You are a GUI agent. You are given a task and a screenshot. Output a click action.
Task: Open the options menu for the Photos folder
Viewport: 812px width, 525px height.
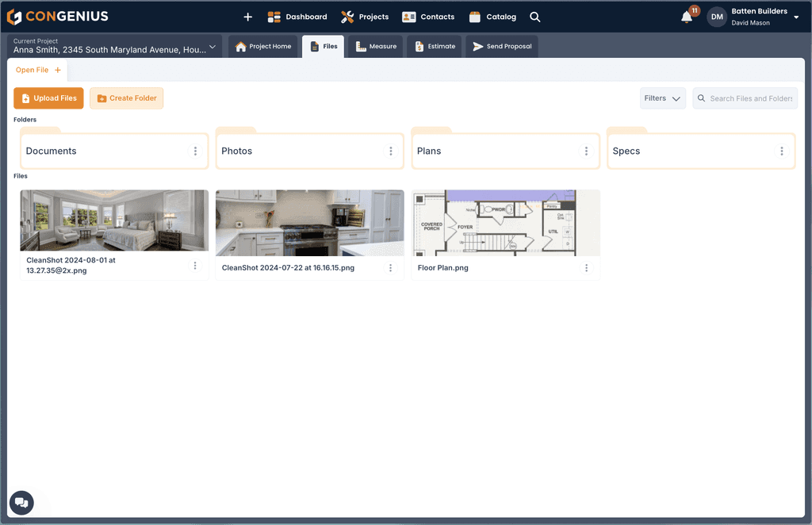[390, 150]
